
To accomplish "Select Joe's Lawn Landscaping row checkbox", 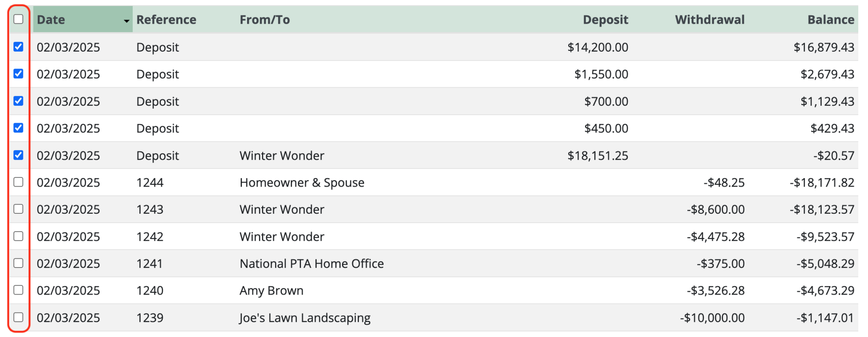I will (18, 317).
